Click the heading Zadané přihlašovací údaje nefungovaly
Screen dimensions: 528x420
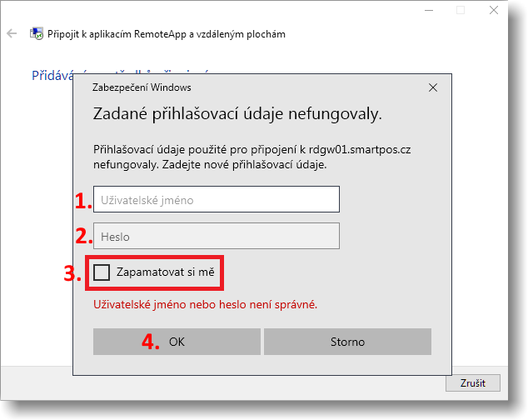point(237,113)
